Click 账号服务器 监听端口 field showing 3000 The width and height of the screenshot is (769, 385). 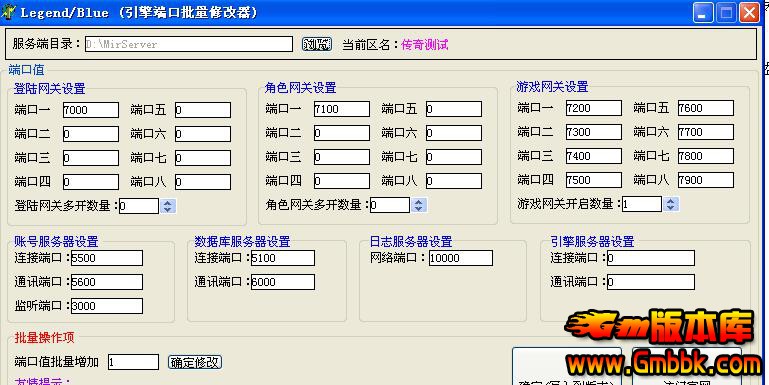click(107, 306)
